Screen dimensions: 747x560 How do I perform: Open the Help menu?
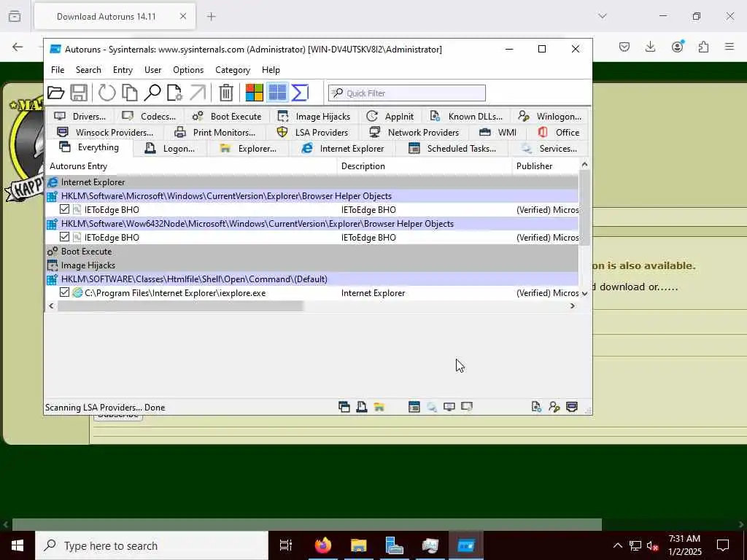tap(271, 70)
